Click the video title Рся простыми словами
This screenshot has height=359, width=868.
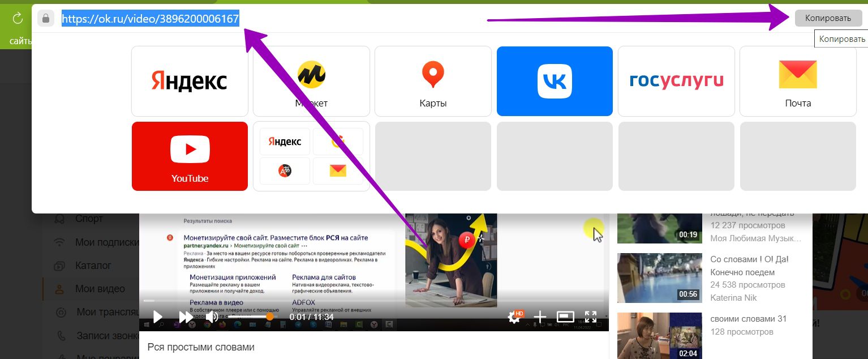201,347
